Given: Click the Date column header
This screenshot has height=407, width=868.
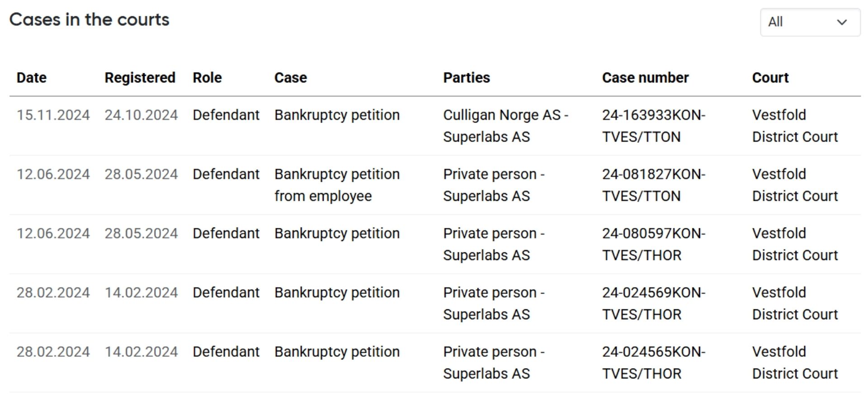Looking at the screenshot, I should pyautogui.click(x=32, y=78).
